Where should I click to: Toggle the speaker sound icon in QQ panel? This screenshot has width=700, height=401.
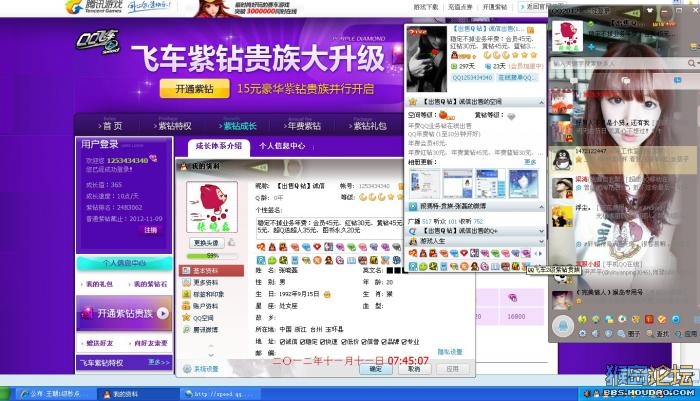point(595,334)
